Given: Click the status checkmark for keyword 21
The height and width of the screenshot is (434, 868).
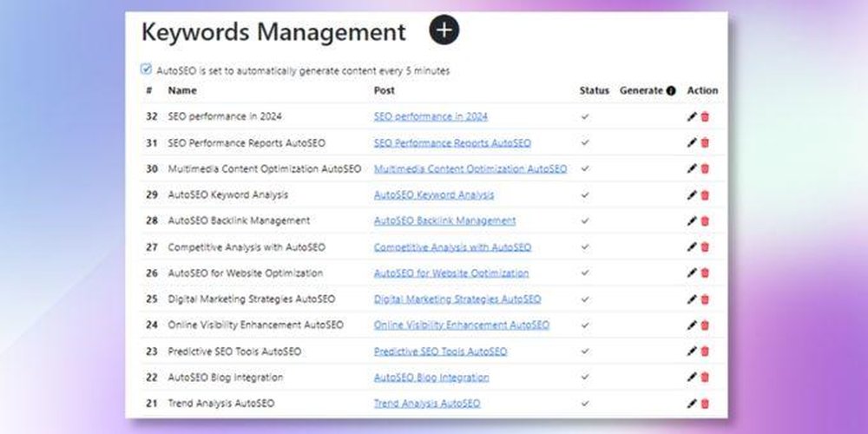Looking at the screenshot, I should pos(585,404).
